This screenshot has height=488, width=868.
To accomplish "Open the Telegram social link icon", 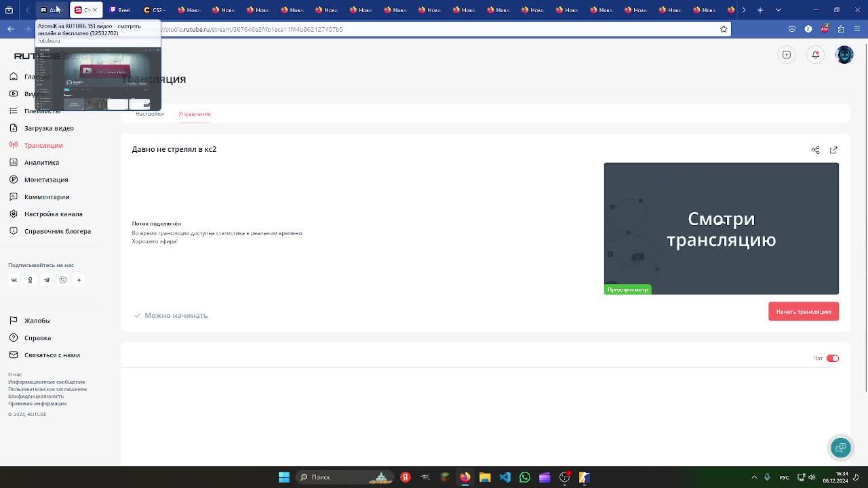I will tap(46, 280).
